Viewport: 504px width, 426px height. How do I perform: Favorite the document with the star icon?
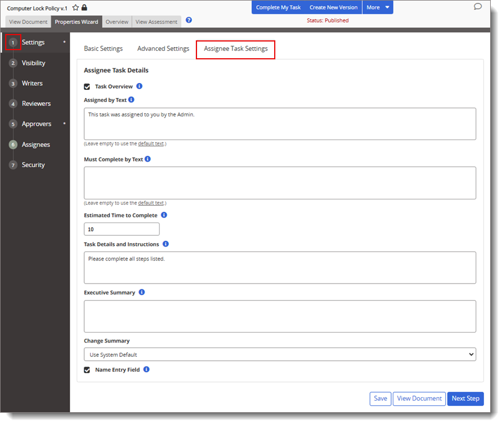(75, 7)
